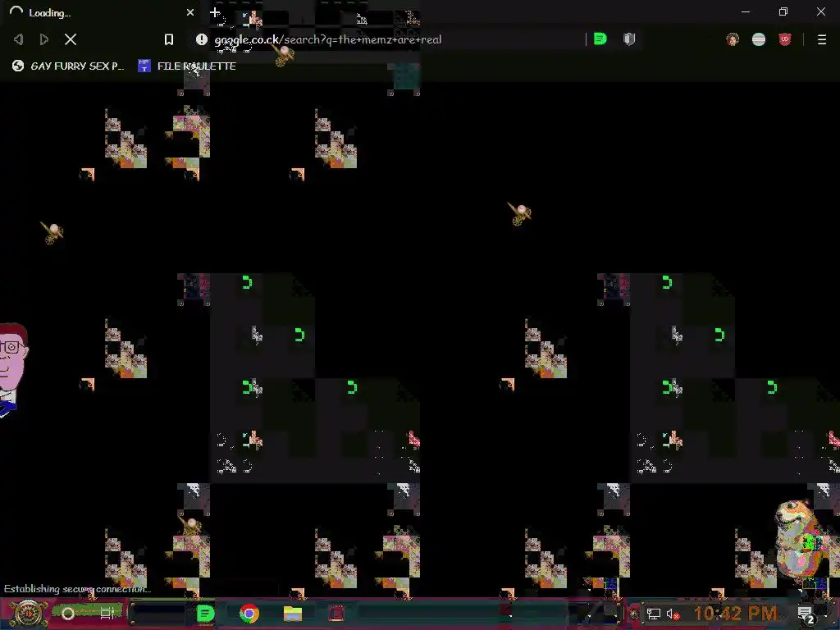Open the avatar extension icon

733,39
